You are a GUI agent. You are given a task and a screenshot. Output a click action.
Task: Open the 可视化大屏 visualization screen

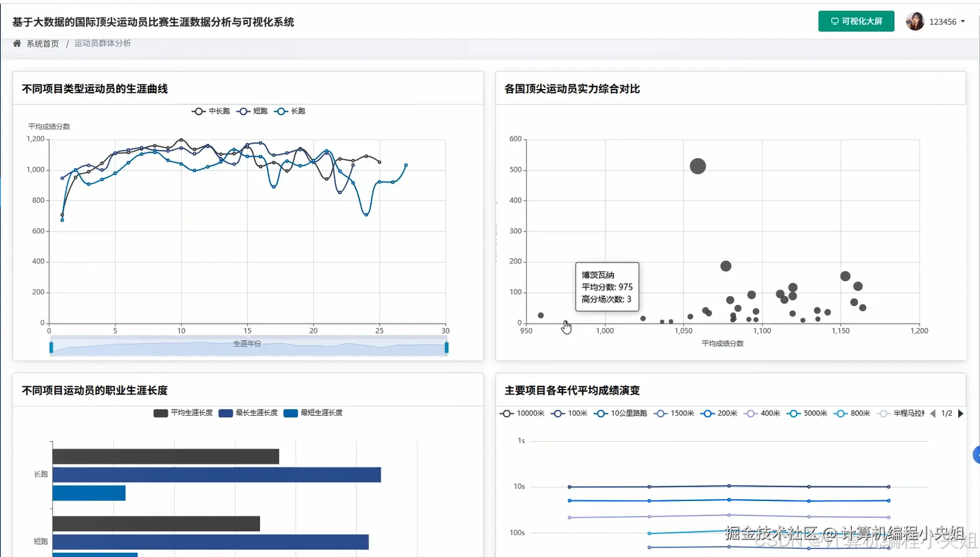pos(856,21)
